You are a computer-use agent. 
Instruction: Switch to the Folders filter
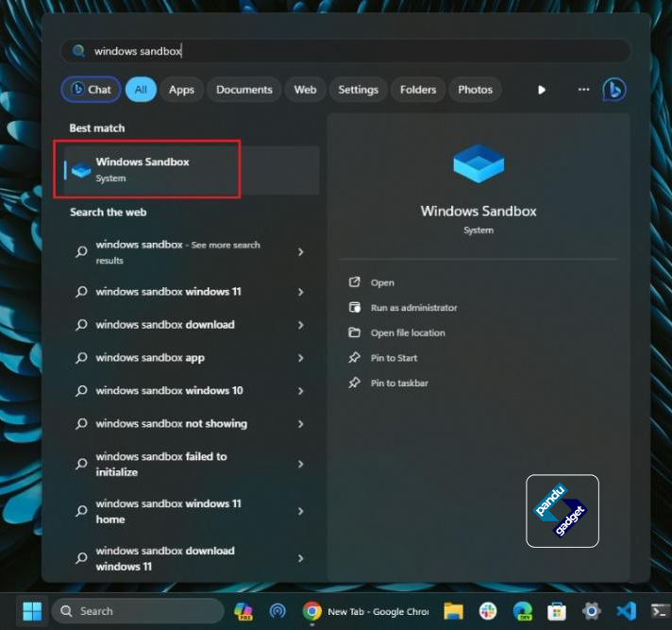coord(418,90)
